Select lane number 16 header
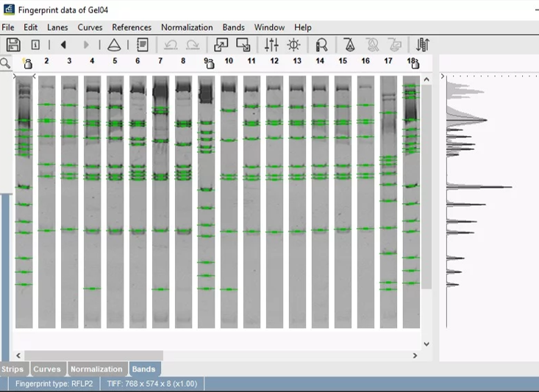Screen dimensions: 539x392 pos(365,61)
